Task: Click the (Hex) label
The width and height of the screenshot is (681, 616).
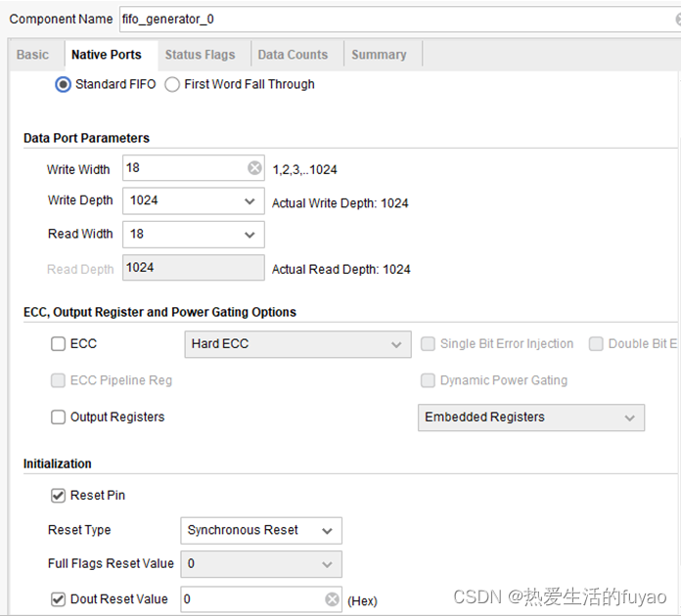Action: (x=362, y=601)
